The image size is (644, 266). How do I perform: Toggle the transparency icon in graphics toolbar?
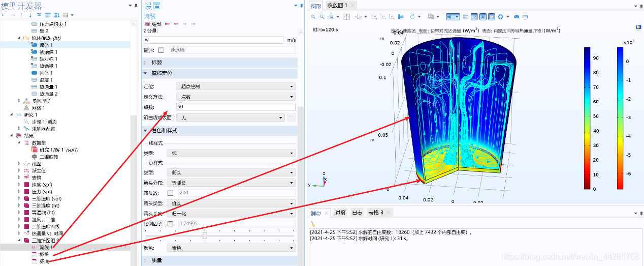pos(465,17)
